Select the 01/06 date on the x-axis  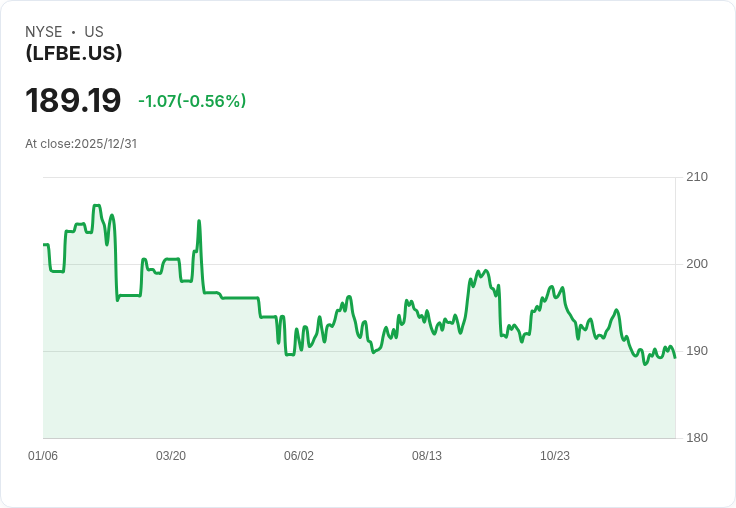pos(43,456)
